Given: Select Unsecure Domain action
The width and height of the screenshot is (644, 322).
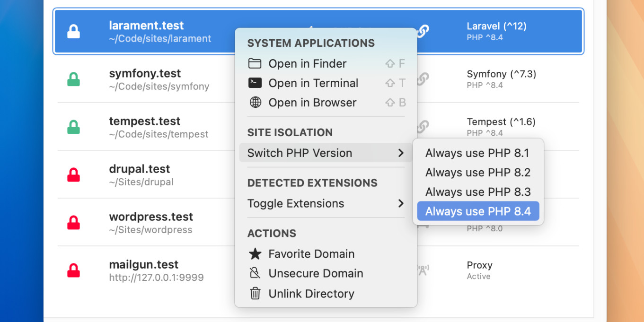Looking at the screenshot, I should 316,274.
